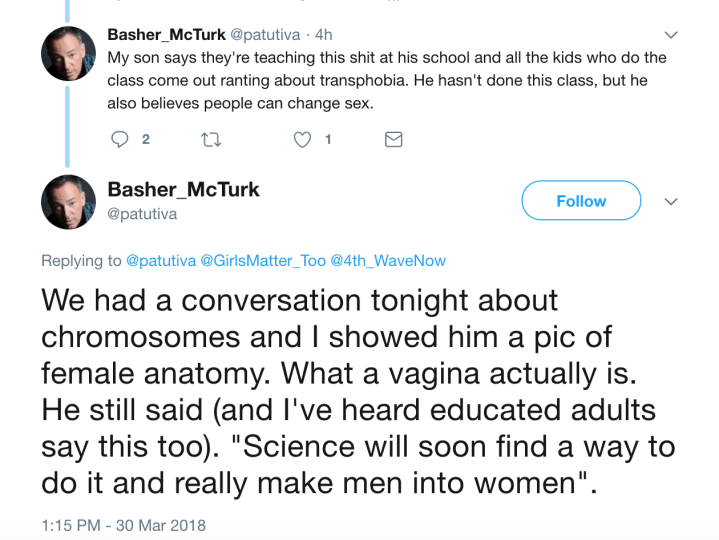The width and height of the screenshot is (719, 540).
Task: Like the tweet using the heart icon
Action: tap(302, 140)
